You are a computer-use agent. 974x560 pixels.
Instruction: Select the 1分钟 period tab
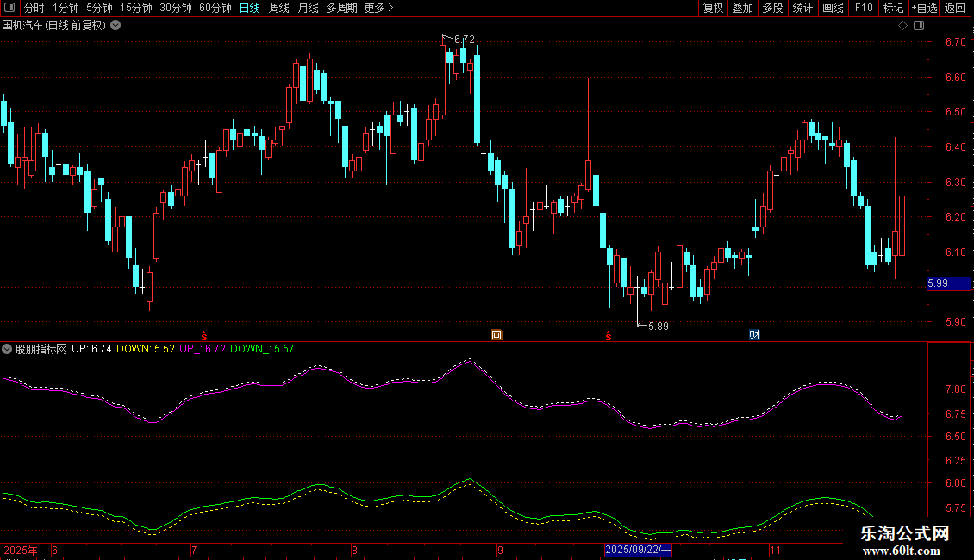coord(66,8)
